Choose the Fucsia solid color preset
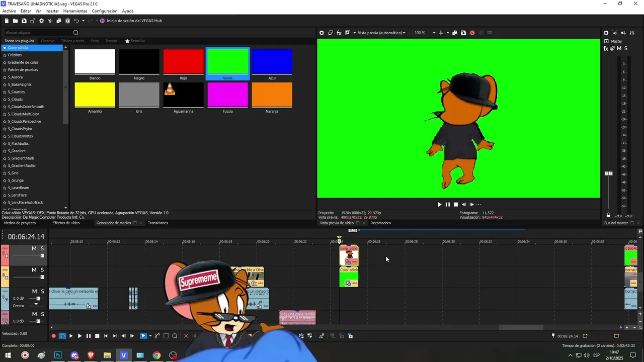644x362 pixels. coord(228,98)
